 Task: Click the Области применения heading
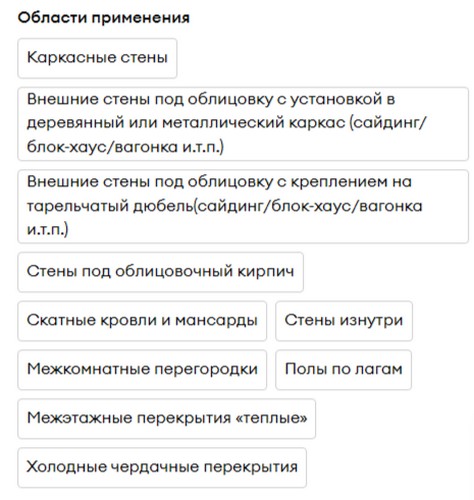coord(104,18)
